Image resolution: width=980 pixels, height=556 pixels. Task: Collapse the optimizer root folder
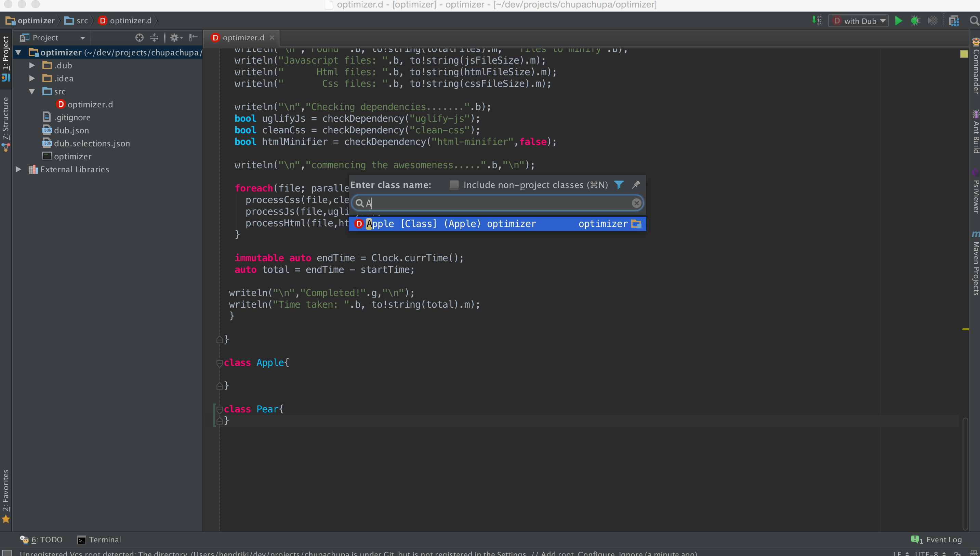pos(18,52)
